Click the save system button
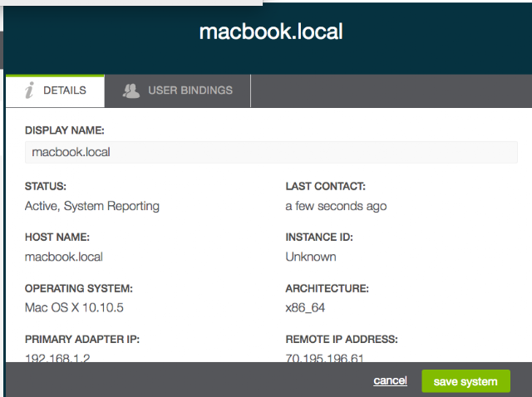The image size is (532, 397). (465, 381)
